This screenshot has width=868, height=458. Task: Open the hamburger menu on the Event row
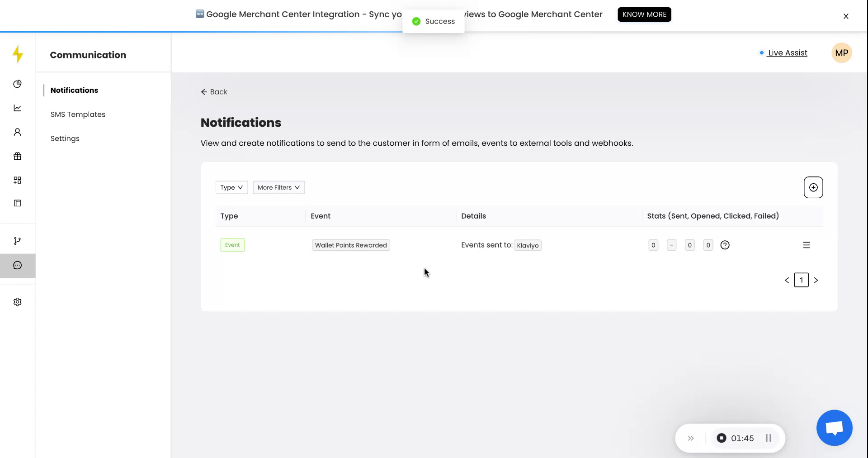pos(807,245)
